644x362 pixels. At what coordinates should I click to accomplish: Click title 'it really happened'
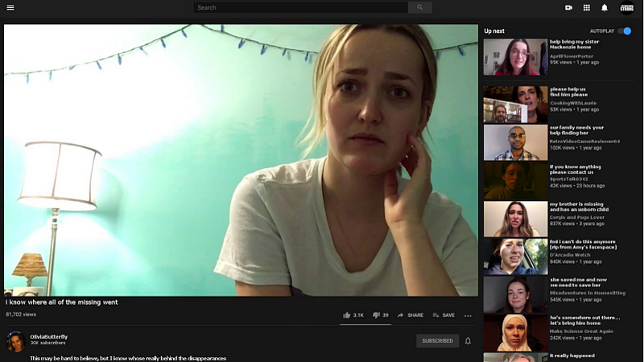tap(572, 356)
